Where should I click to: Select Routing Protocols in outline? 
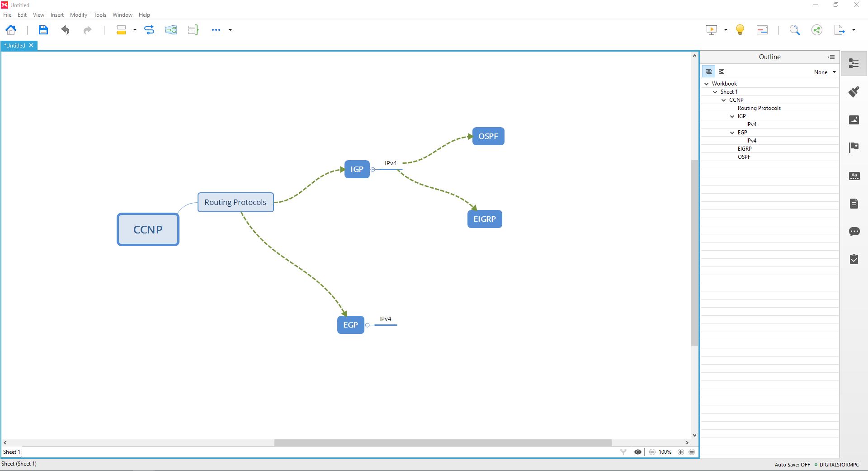point(759,108)
